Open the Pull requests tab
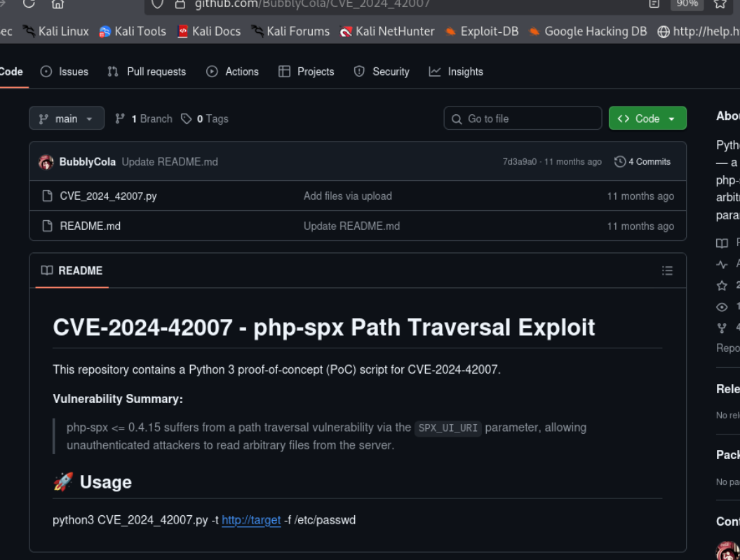The width and height of the screenshot is (740, 560). tap(147, 71)
